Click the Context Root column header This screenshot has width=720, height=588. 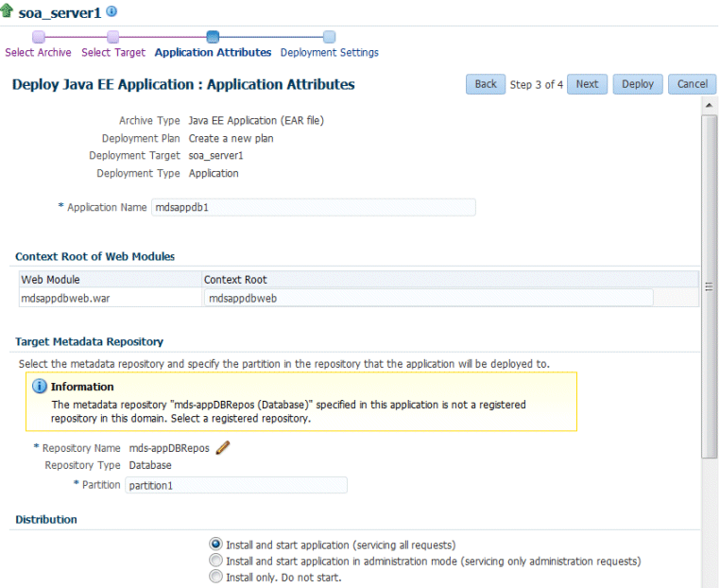pyautogui.click(x=451, y=279)
